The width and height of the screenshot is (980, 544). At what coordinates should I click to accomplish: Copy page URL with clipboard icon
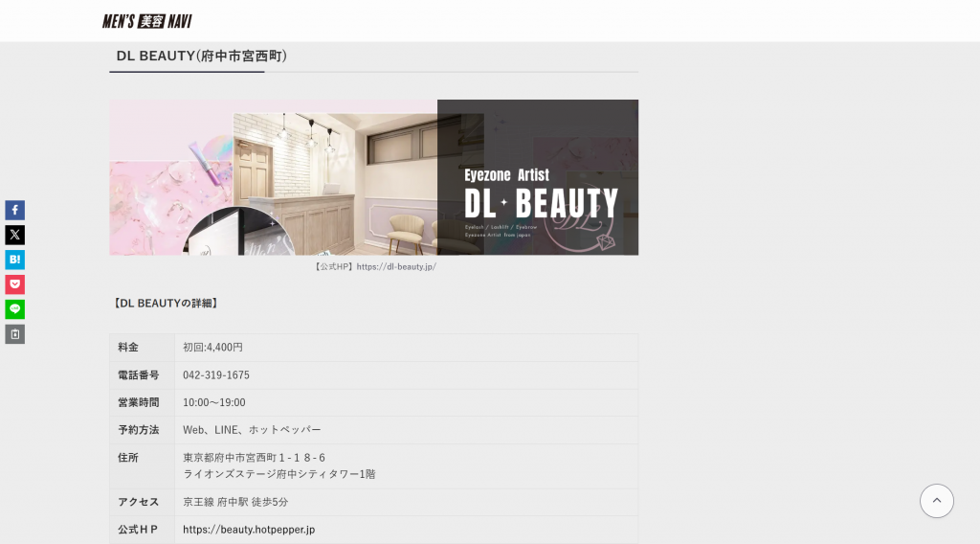pyautogui.click(x=14, y=334)
